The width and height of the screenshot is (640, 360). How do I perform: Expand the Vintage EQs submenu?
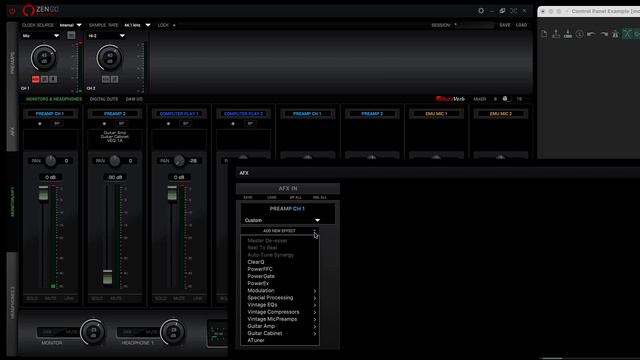pos(282,305)
